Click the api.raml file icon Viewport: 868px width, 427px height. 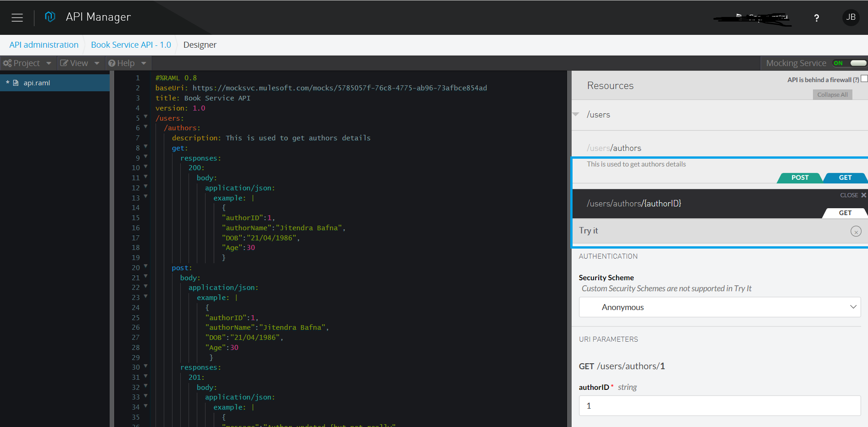(x=16, y=83)
